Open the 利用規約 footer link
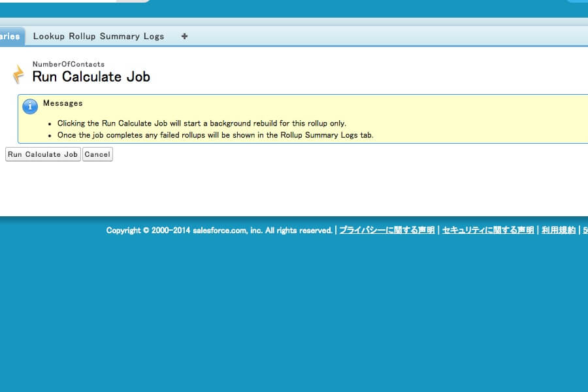 click(x=559, y=231)
